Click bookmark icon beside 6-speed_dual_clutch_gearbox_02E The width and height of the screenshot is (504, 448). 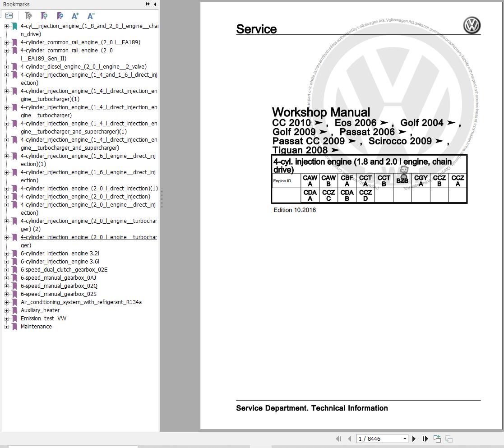14,270
